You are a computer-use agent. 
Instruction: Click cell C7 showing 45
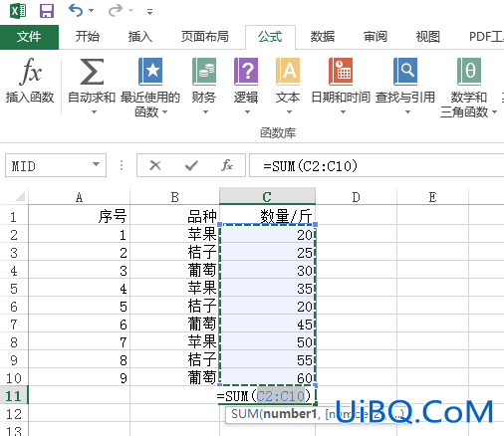tap(267, 325)
